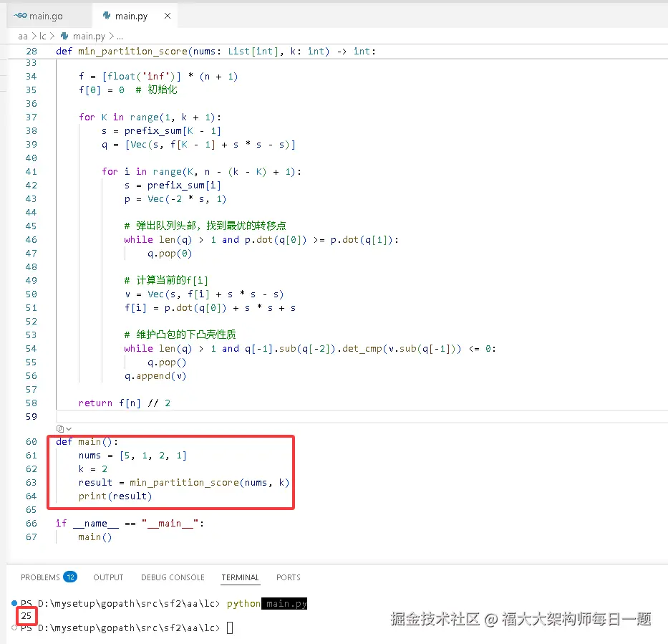
Task: Click the while line containing "p.dot(q[0]) >= p.dot(q[1])"
Action: pyautogui.click(x=261, y=239)
